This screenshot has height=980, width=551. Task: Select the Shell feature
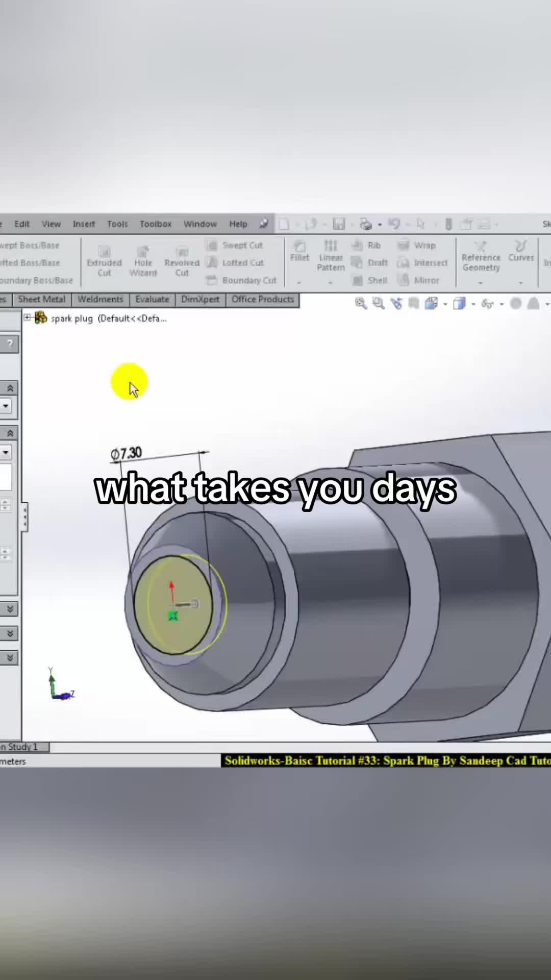(370, 280)
